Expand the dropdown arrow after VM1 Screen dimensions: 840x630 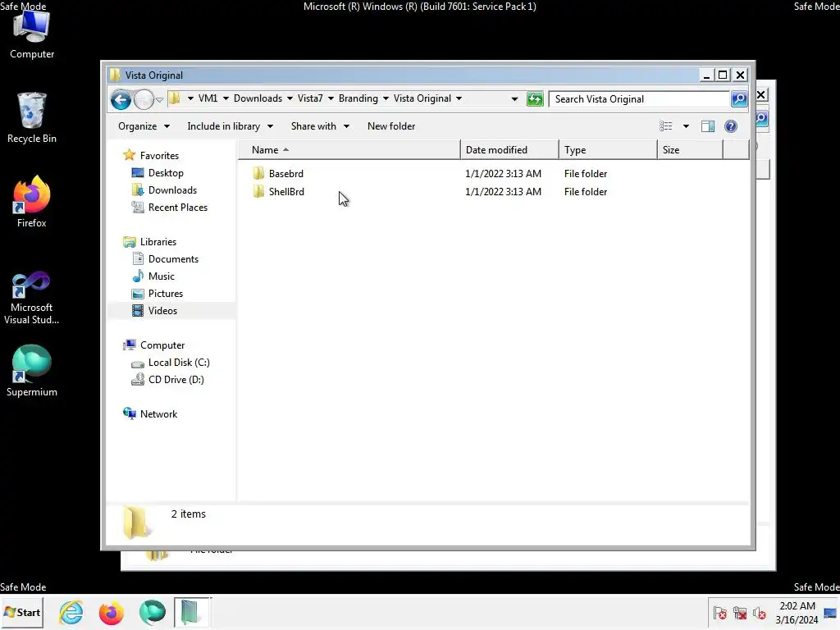pos(226,98)
